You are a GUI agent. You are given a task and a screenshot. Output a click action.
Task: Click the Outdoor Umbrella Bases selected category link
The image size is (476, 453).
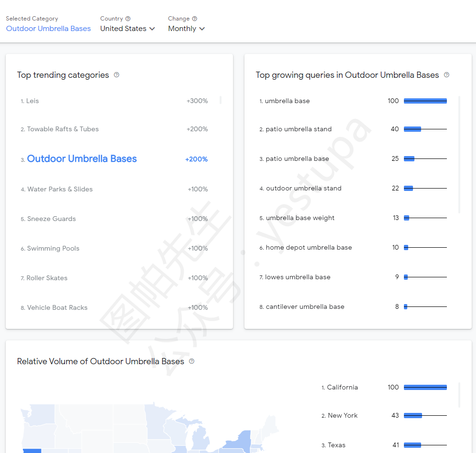pos(48,29)
